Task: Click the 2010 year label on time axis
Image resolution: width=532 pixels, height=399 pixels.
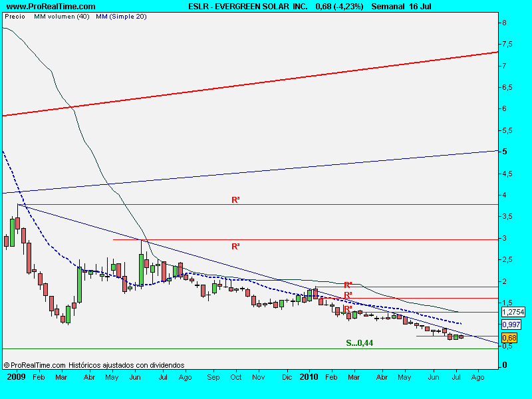Action: click(x=309, y=377)
